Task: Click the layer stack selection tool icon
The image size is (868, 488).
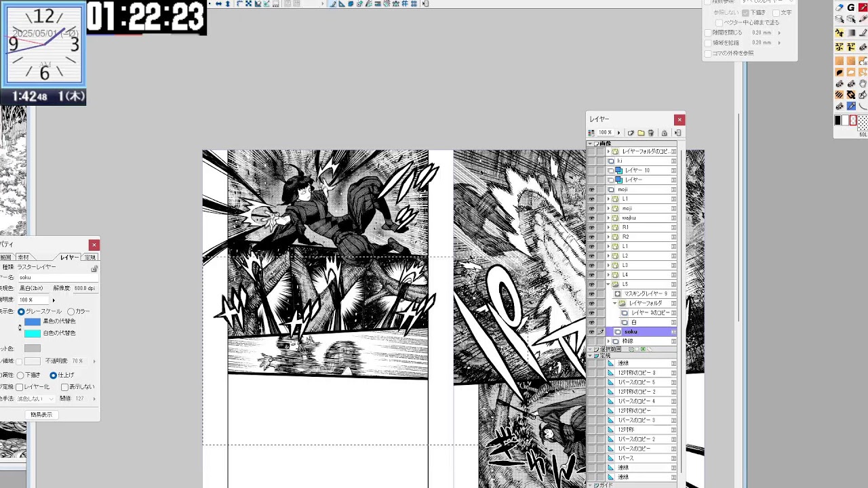Action: click(x=840, y=20)
